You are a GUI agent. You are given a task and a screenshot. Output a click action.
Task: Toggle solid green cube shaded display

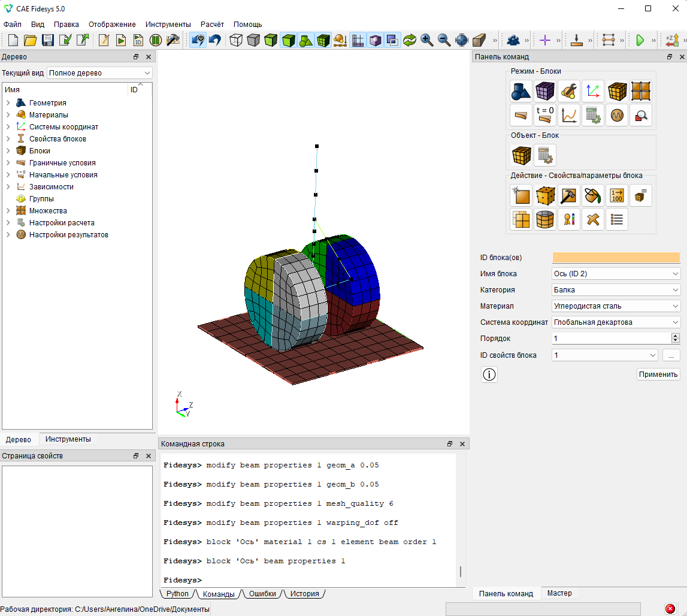[x=288, y=40]
